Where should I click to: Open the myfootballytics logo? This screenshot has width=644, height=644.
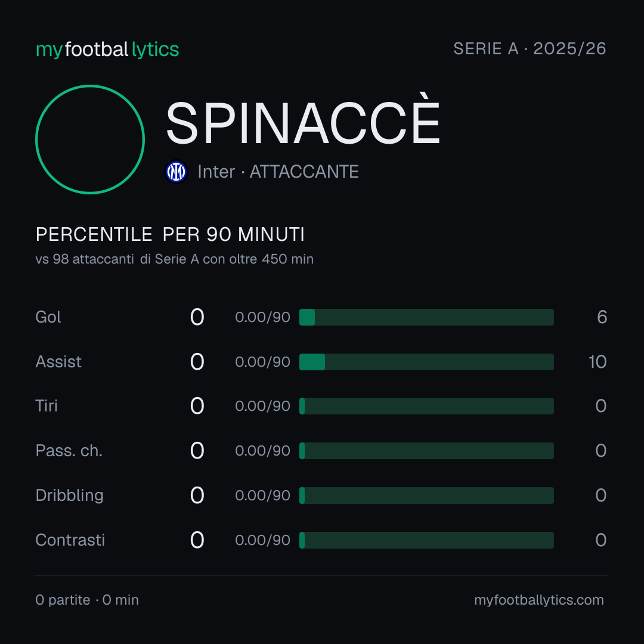point(107,49)
